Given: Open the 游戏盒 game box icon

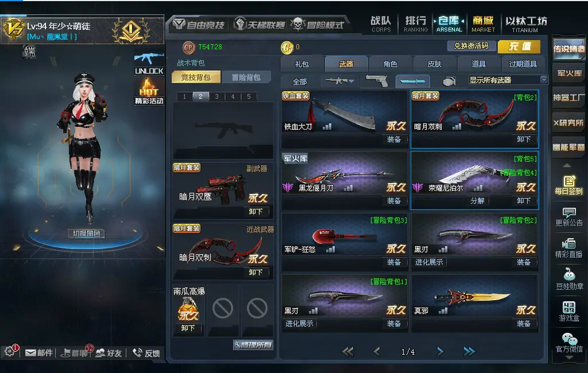Looking at the screenshot, I should coord(569,311).
